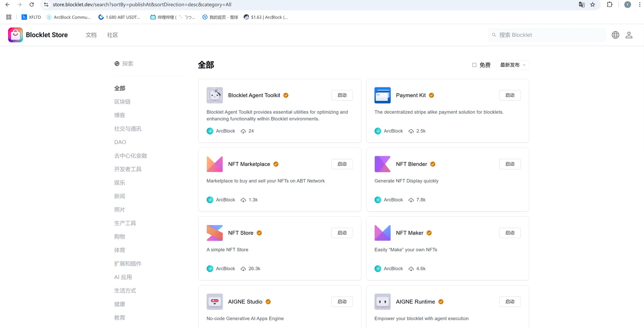
Task: Click the AIGNE Studio app icon
Action: click(215, 302)
